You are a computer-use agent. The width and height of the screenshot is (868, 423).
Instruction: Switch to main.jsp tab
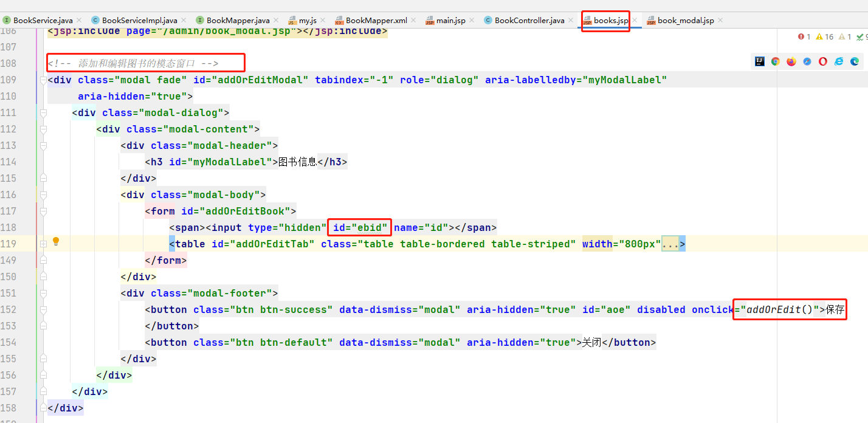[x=446, y=20]
